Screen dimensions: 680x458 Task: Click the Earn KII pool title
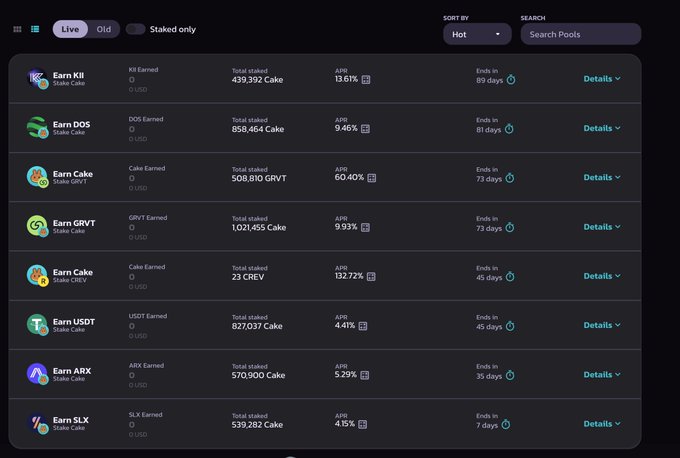[69, 75]
